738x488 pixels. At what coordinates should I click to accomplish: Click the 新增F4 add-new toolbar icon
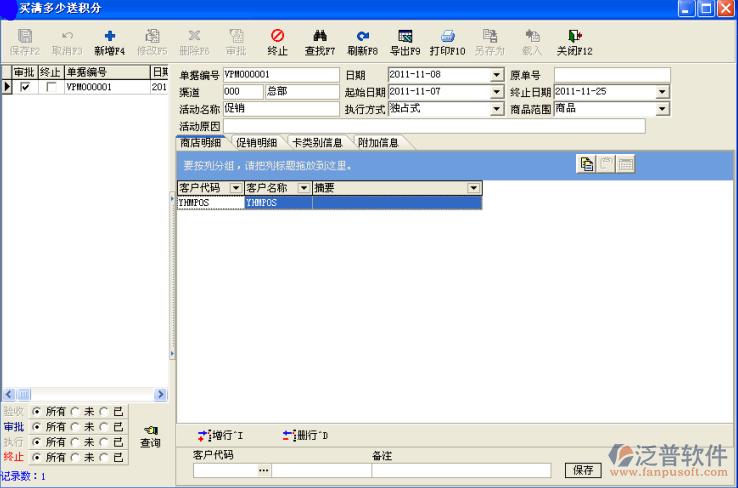pyautogui.click(x=109, y=36)
